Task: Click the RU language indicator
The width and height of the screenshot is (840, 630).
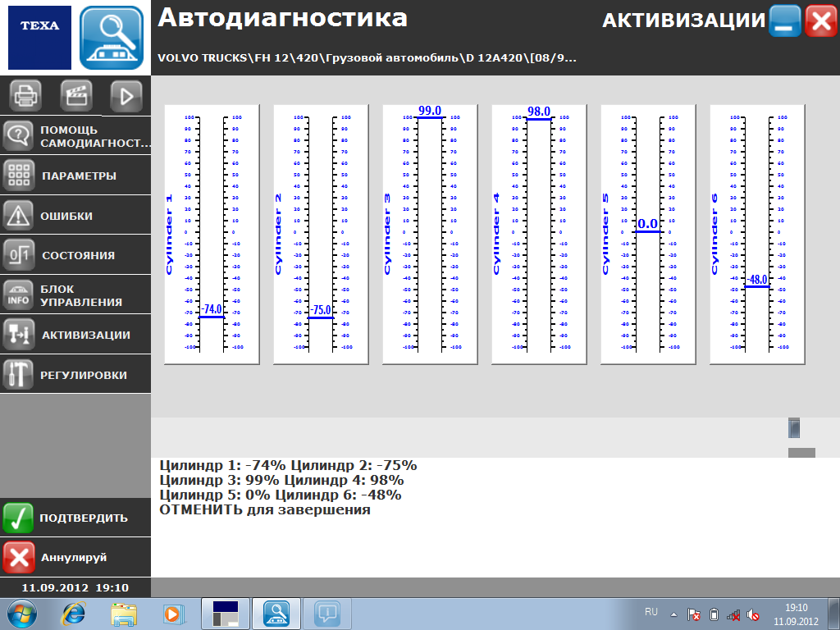Action: click(651, 612)
